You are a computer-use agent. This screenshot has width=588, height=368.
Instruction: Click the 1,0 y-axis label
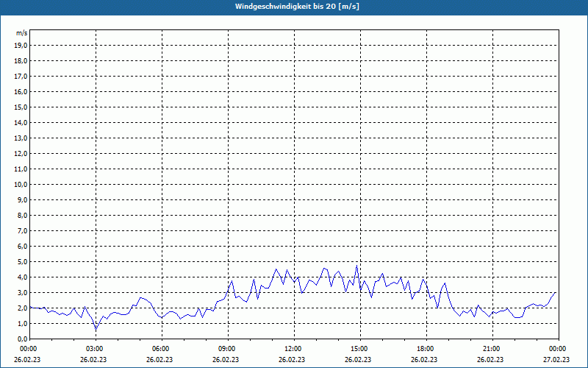pos(22,323)
